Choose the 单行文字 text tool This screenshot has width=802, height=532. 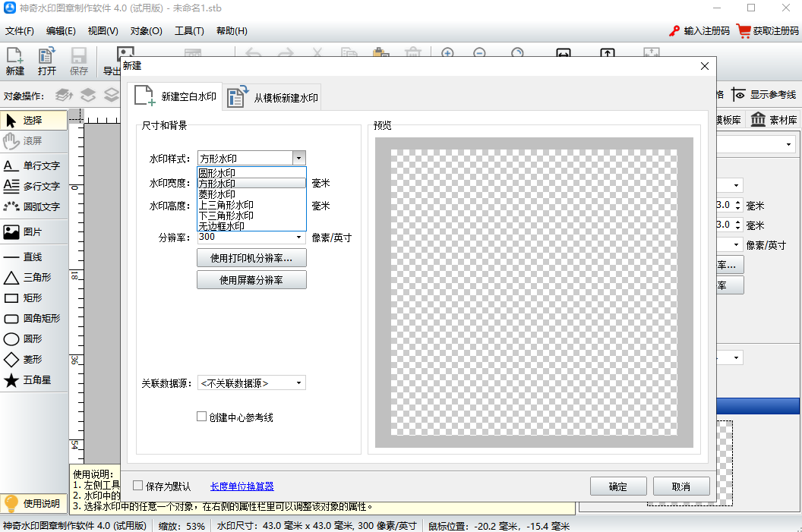33,165
